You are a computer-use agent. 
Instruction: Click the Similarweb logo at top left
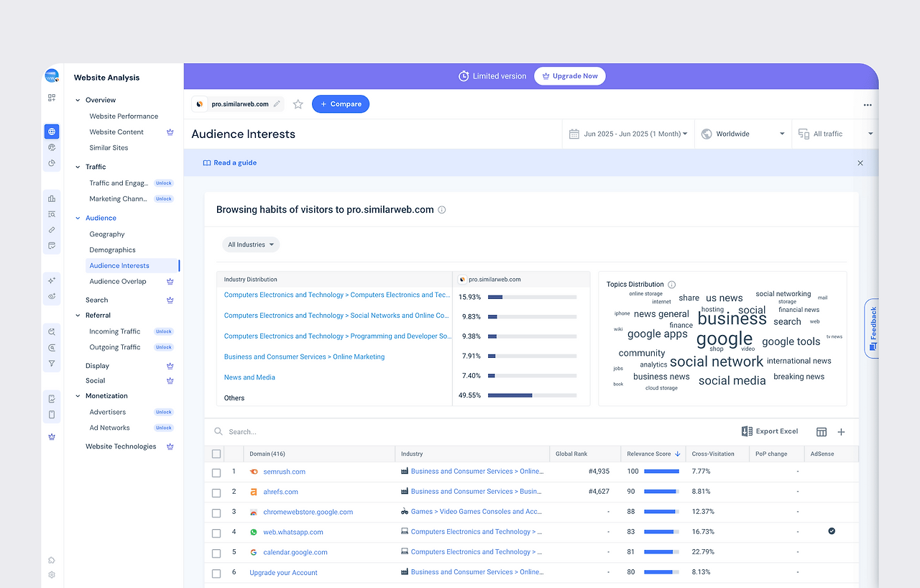52,76
